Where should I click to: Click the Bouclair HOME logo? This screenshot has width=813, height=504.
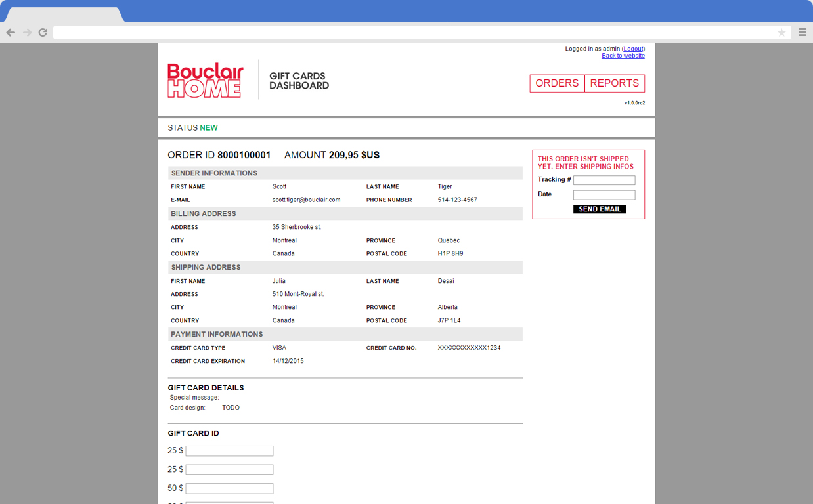pyautogui.click(x=205, y=81)
